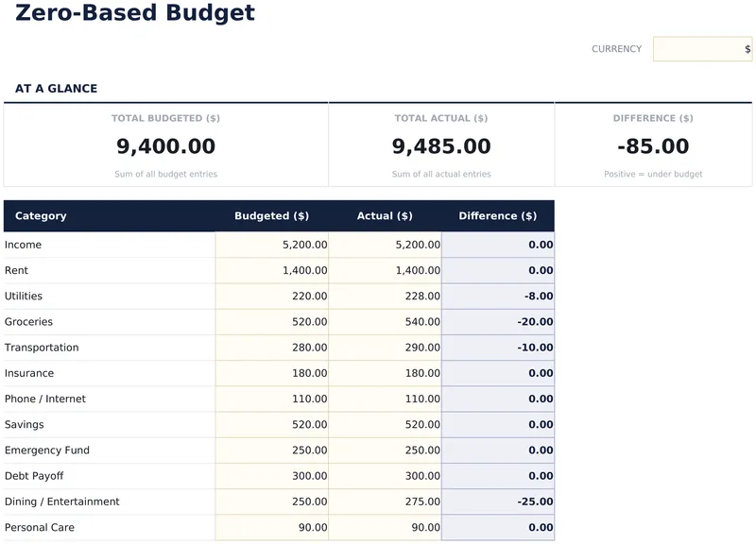Image resolution: width=756 pixels, height=544 pixels.
Task: Select total actual figure 9,485.00
Action: [x=441, y=146]
